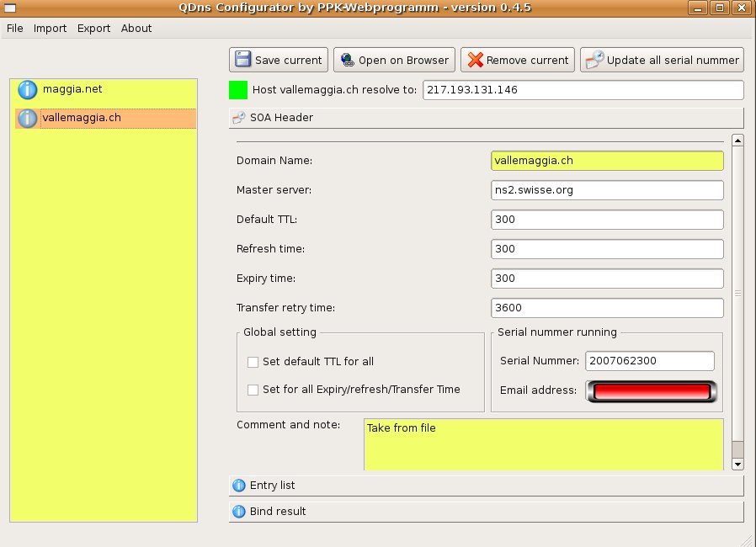The image size is (756, 547).
Task: Click the Domain Name field
Action: (608, 161)
